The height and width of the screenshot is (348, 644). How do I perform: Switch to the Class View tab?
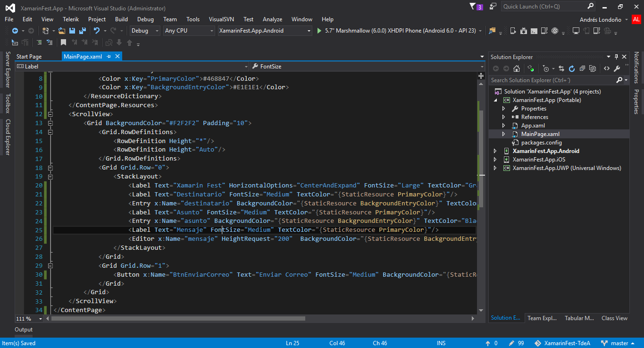(x=614, y=318)
